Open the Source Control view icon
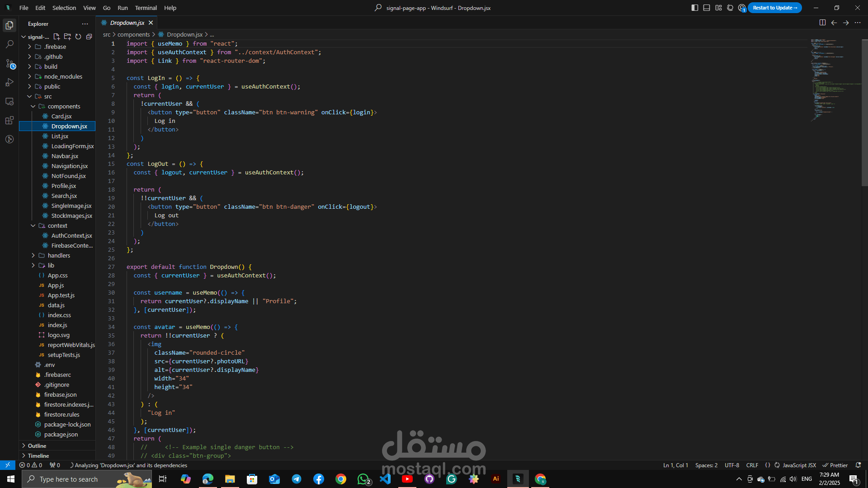This screenshot has height=488, width=868. click(x=9, y=64)
